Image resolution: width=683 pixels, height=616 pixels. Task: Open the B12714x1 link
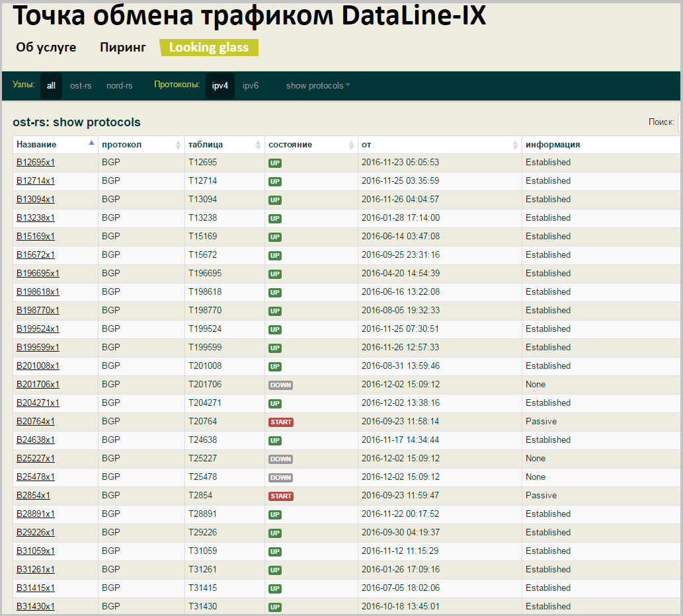click(36, 180)
